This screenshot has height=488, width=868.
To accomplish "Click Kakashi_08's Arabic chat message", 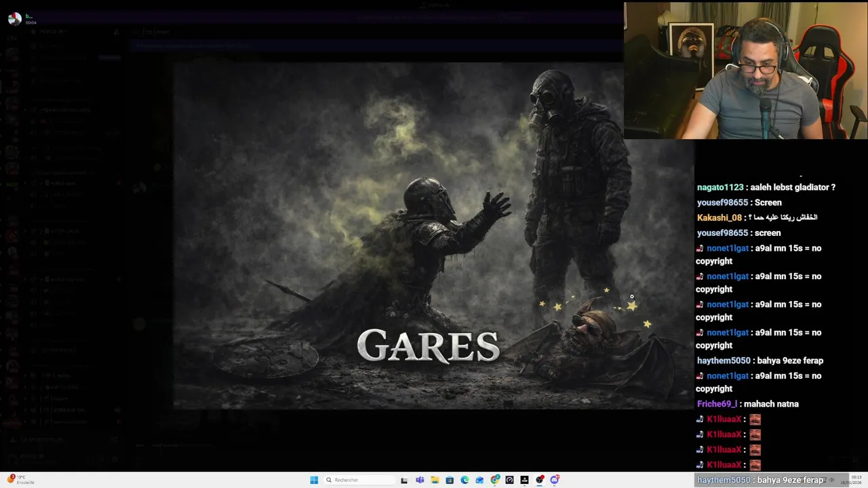I will 757,218.
